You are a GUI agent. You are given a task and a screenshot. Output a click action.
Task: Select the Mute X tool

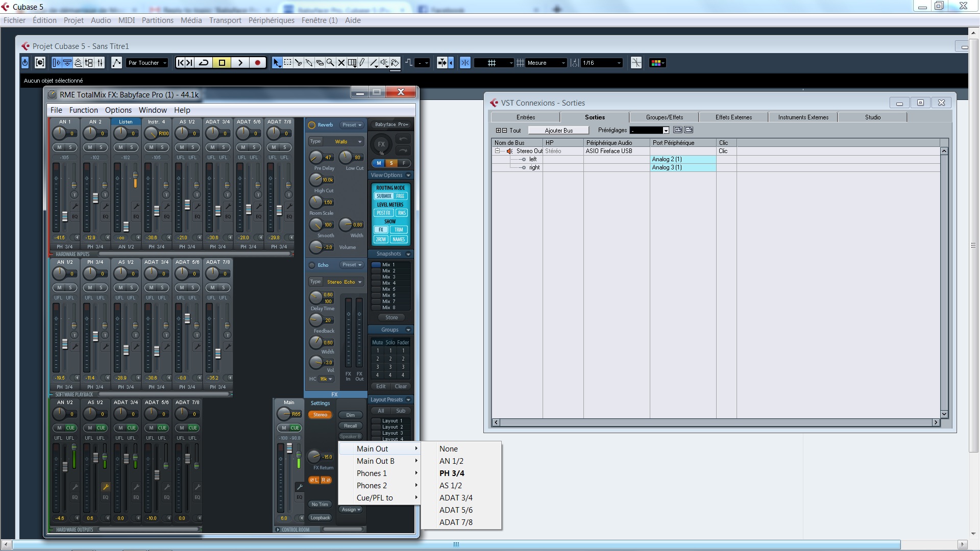click(x=341, y=63)
